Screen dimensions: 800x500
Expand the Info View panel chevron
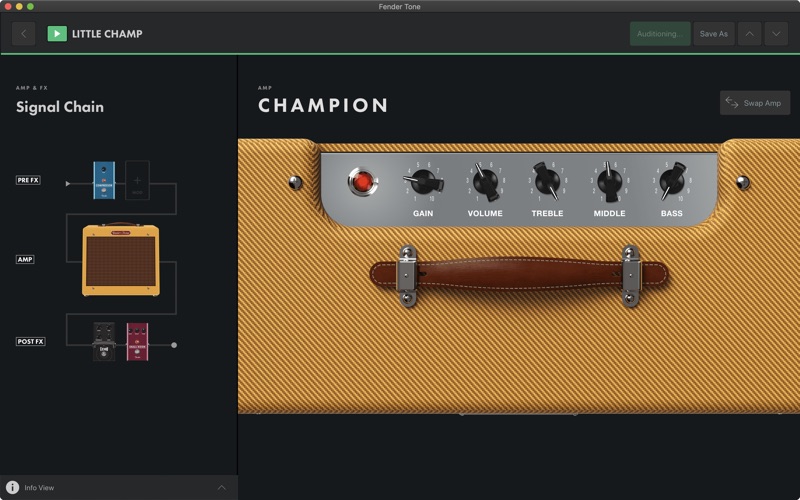(x=221, y=488)
